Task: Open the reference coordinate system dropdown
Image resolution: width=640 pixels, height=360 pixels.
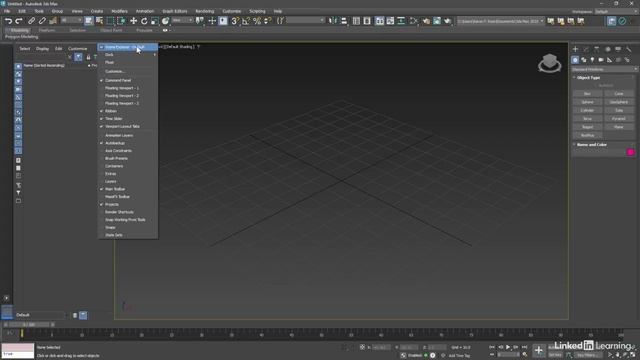Action: click(182, 20)
